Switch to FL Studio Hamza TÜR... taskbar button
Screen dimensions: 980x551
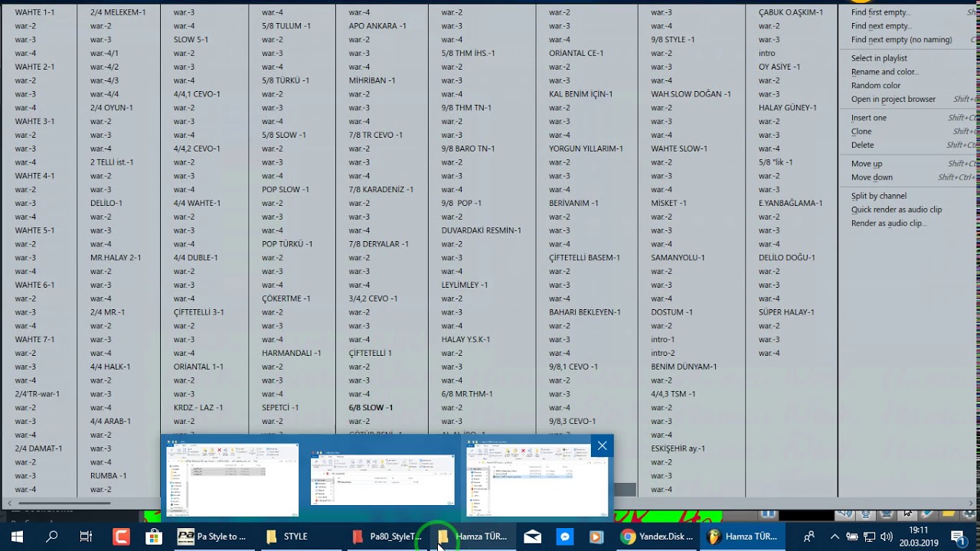(x=743, y=536)
